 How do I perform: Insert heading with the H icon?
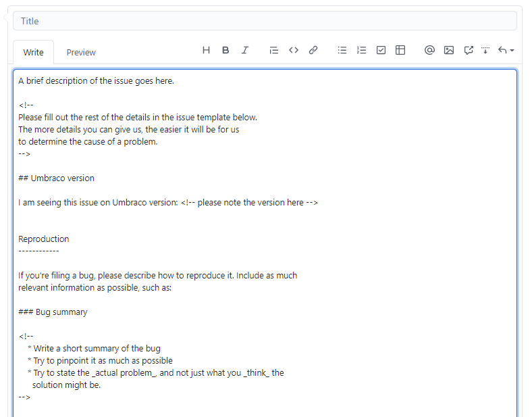pos(206,50)
